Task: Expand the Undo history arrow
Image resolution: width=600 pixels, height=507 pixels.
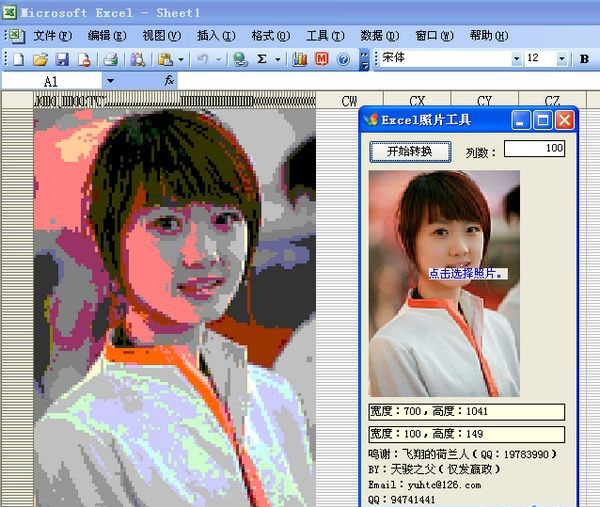Action: click(218, 59)
